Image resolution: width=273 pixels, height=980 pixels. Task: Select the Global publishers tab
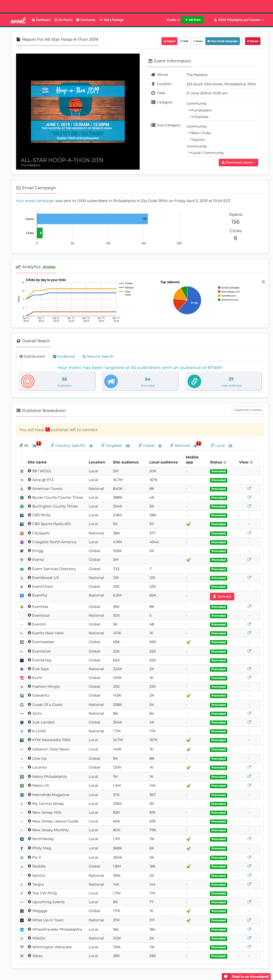click(150, 446)
